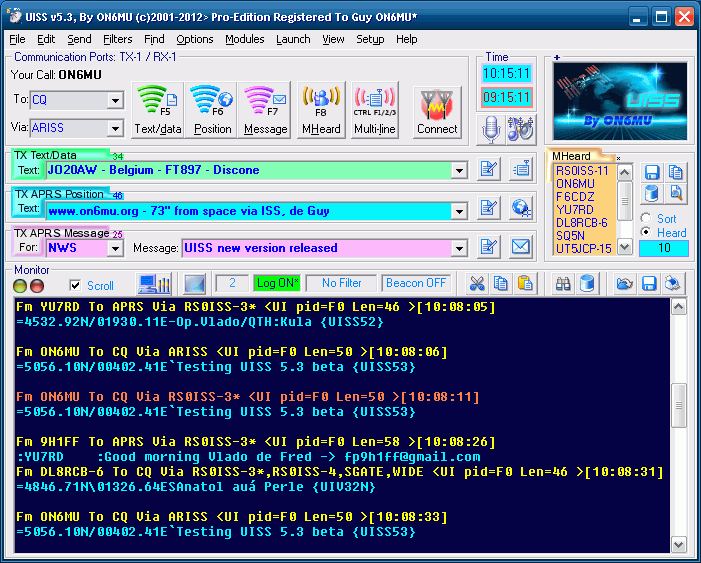Click the sound settings icon beside microphone
The width and height of the screenshot is (701, 563).
pyautogui.click(x=521, y=130)
